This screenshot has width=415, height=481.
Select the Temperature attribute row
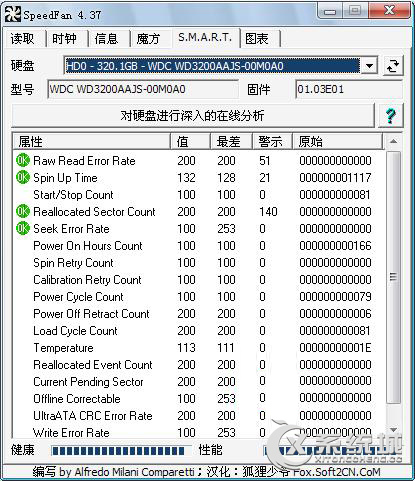tap(199, 348)
